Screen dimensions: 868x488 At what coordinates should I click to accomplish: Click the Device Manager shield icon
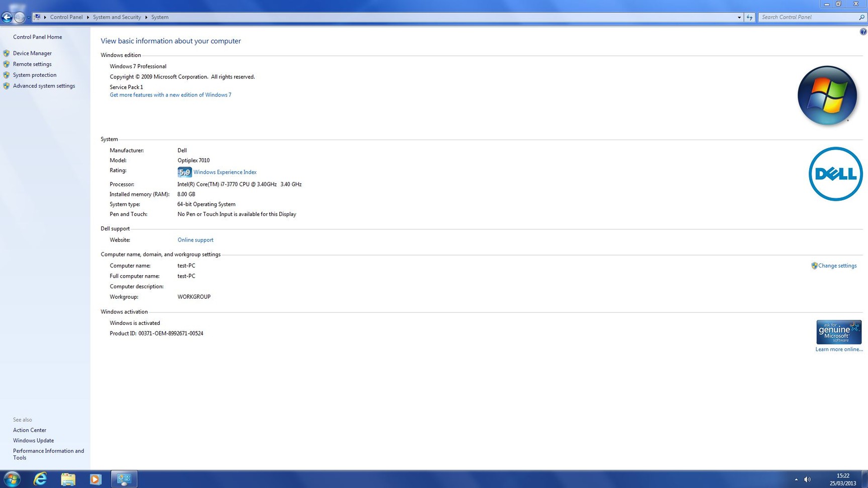(7, 53)
